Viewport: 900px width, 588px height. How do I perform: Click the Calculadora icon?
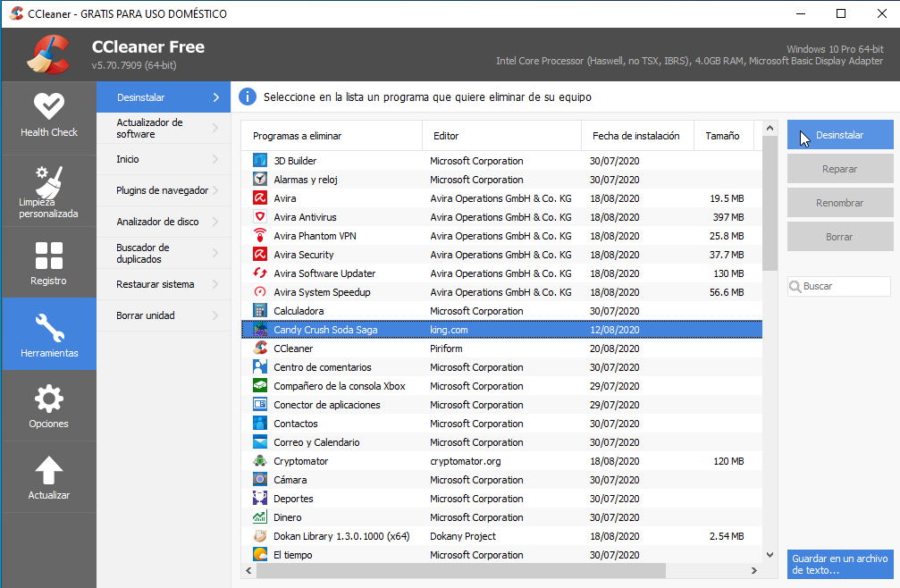point(260,311)
